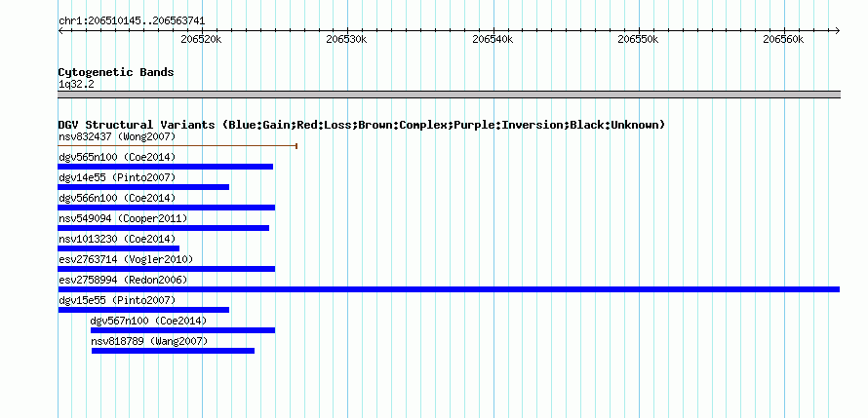Open dgv14e55 (Pinto2007) variant label

coord(117,177)
